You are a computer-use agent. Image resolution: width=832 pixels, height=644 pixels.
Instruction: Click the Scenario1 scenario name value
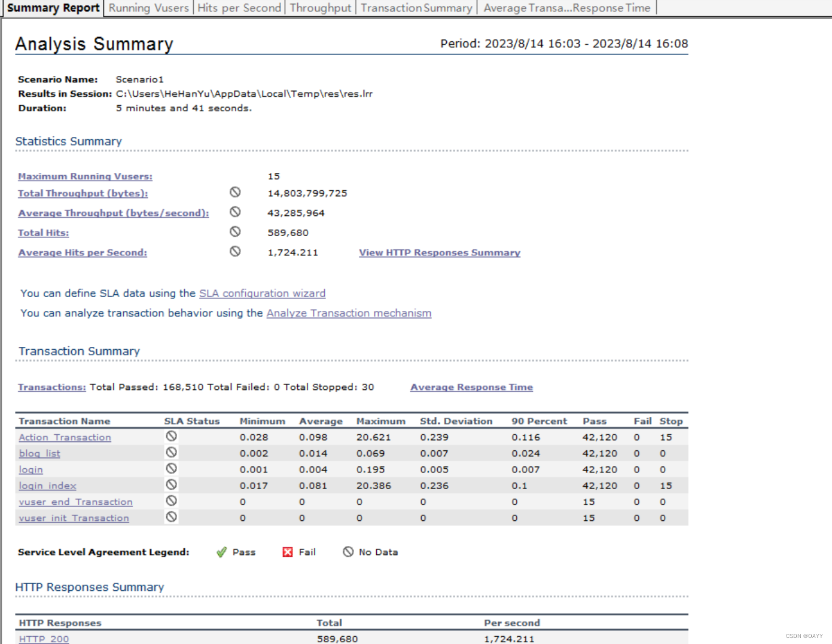(139, 79)
